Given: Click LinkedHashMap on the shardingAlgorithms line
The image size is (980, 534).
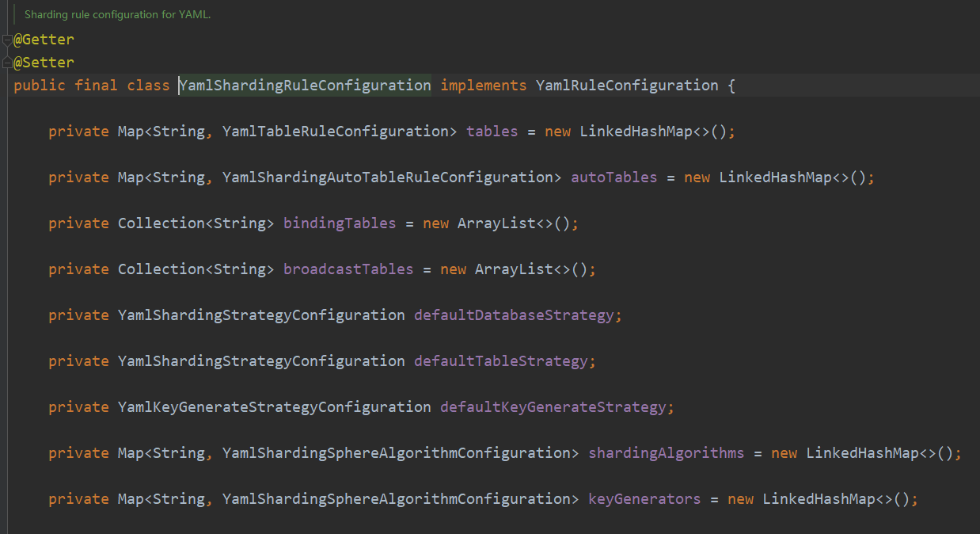Looking at the screenshot, I should (x=863, y=453).
